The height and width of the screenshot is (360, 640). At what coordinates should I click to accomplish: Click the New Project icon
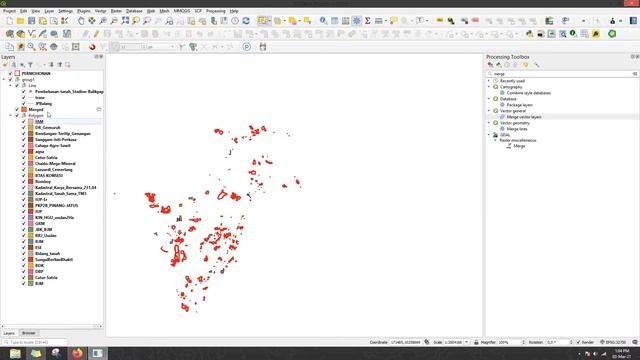(x=9, y=20)
